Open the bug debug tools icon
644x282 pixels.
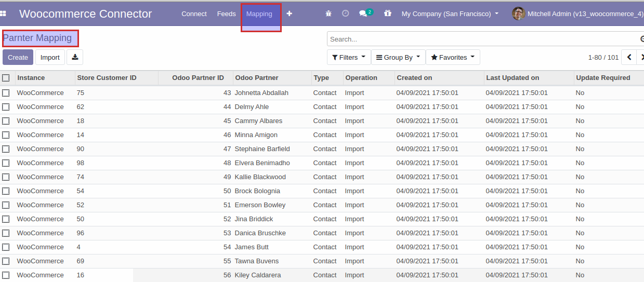328,14
